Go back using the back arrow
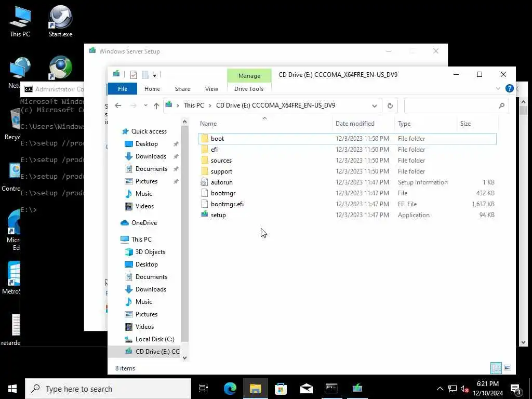 click(x=118, y=105)
